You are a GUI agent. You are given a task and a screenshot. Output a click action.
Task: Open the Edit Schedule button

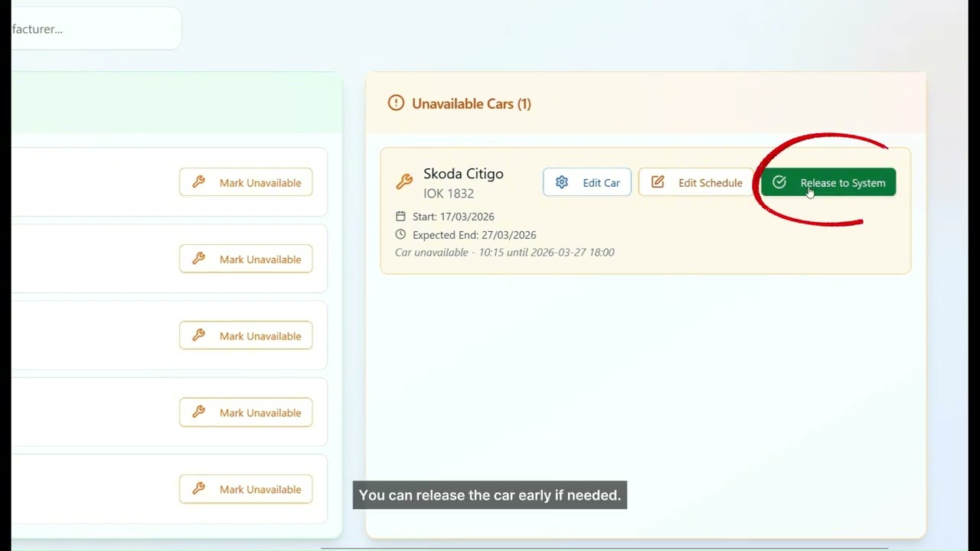[696, 182]
